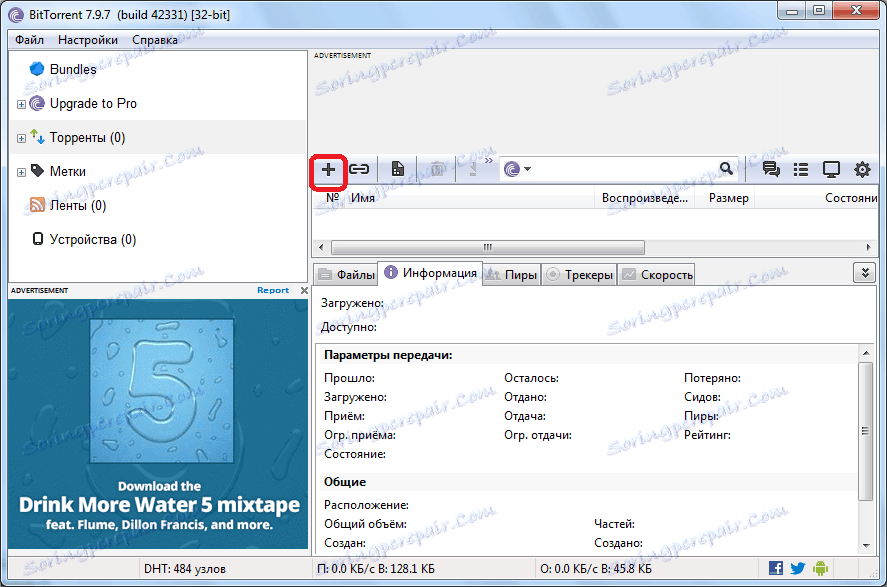Image resolution: width=887 pixels, height=587 pixels.
Task: Click info pane scroll down arrow
Action: click(x=866, y=545)
